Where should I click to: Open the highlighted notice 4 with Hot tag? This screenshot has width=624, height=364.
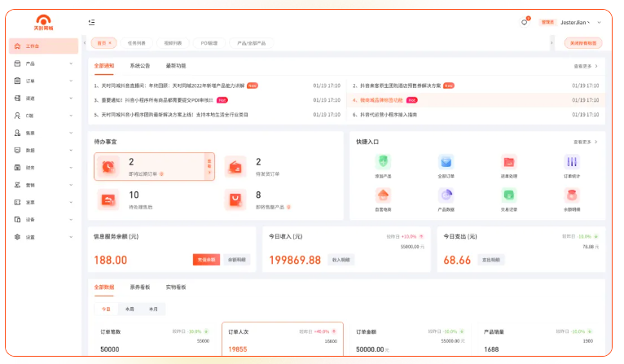pos(380,100)
